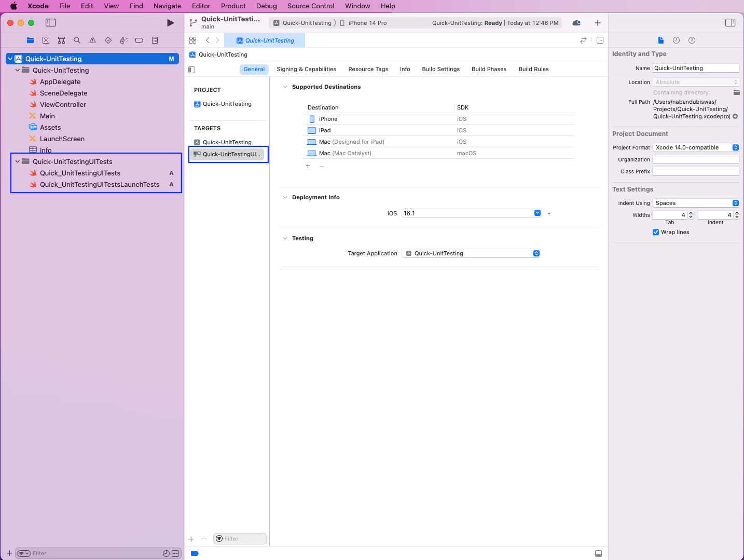Open the Indent Using dropdown
This screenshot has width=744, height=560.
[x=696, y=203]
